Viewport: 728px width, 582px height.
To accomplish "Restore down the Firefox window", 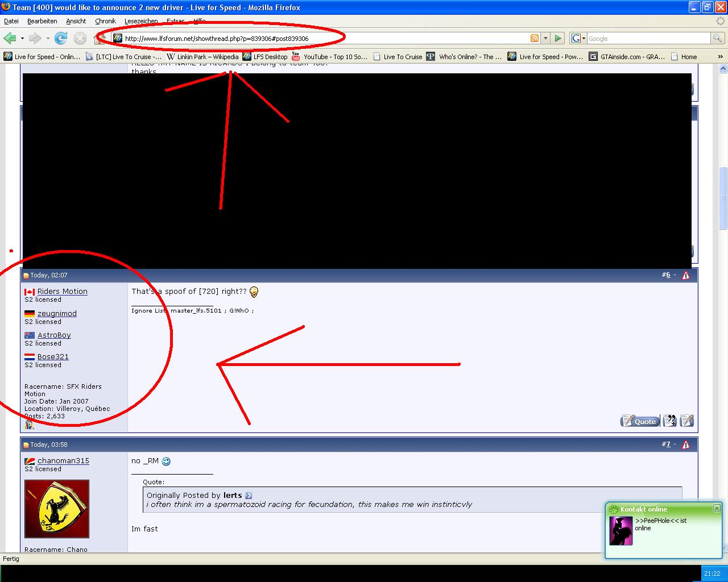I will (707, 7).
